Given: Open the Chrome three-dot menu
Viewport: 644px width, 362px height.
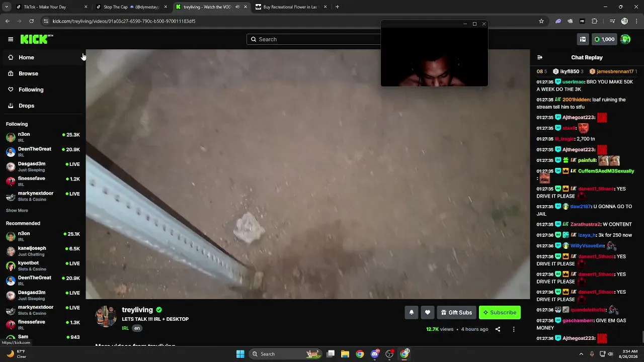Looking at the screenshot, I should (x=636, y=21).
